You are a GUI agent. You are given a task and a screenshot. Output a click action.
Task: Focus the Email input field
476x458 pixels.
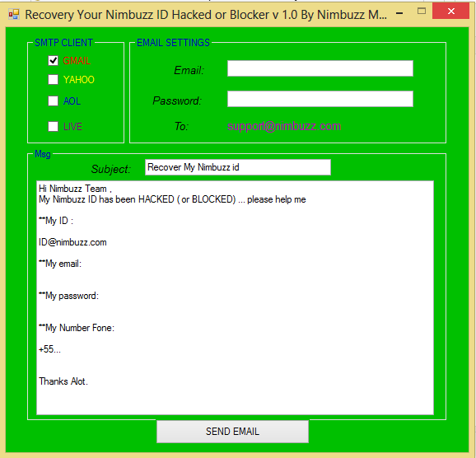coord(320,68)
